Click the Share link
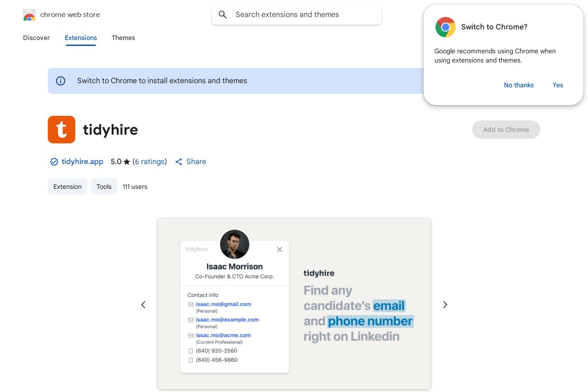The height and width of the screenshot is (392, 588). click(x=196, y=162)
